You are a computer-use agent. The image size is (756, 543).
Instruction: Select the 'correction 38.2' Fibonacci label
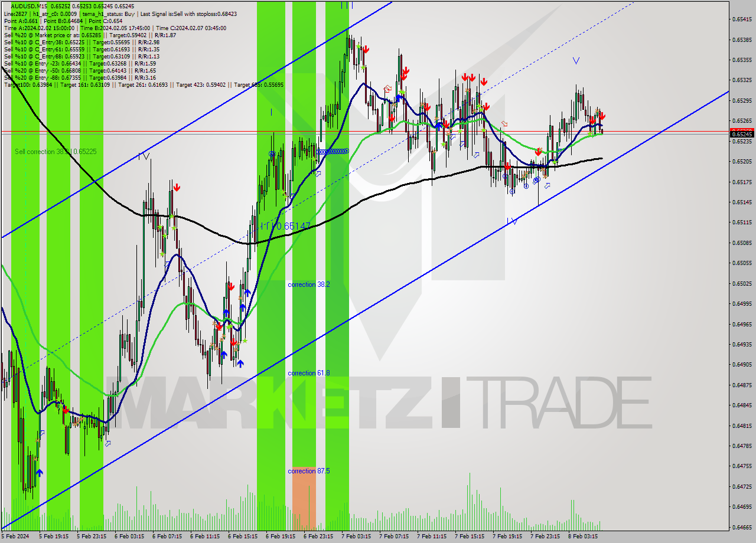(x=309, y=284)
